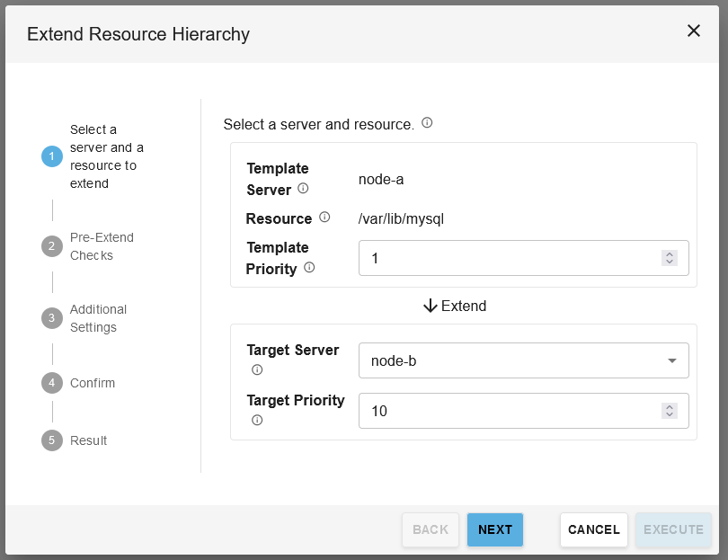Click the EXECUTE button

click(x=673, y=529)
